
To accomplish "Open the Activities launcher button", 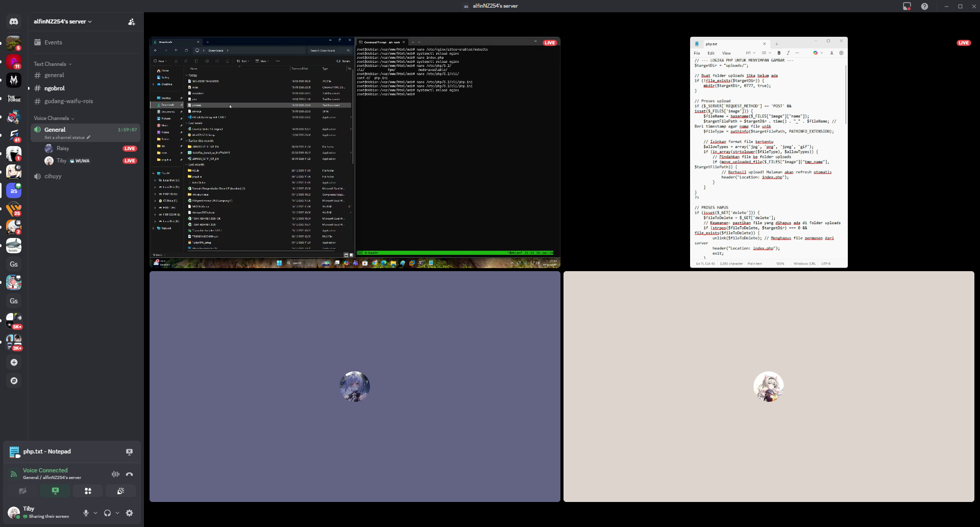I will coord(88,491).
